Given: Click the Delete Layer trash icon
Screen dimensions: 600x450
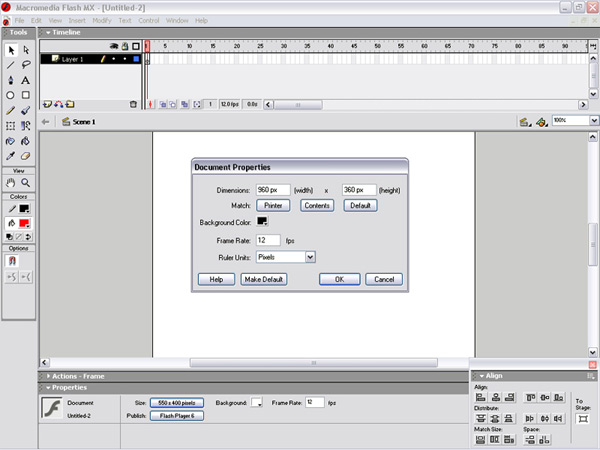Looking at the screenshot, I should pyautogui.click(x=133, y=103).
